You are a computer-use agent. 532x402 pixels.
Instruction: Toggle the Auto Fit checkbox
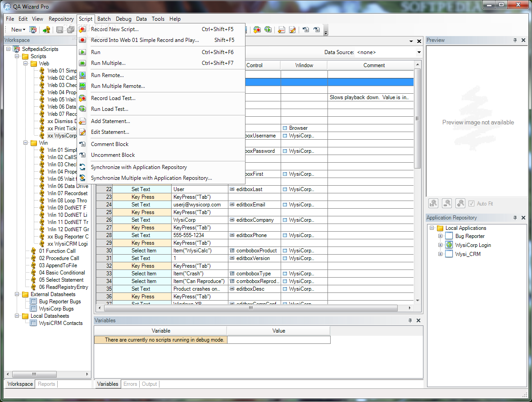coord(471,204)
